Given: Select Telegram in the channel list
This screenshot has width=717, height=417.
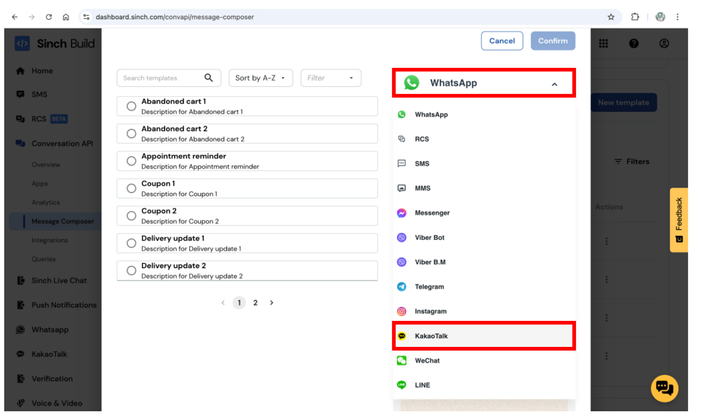Looking at the screenshot, I should tap(429, 287).
